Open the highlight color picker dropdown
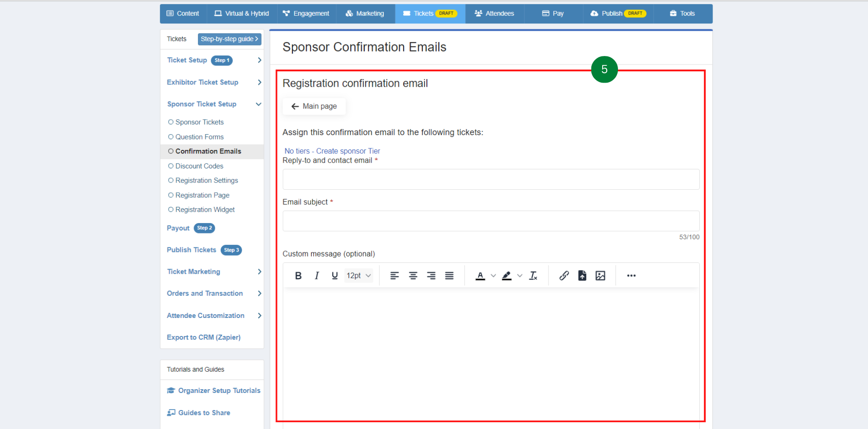 pyautogui.click(x=519, y=275)
